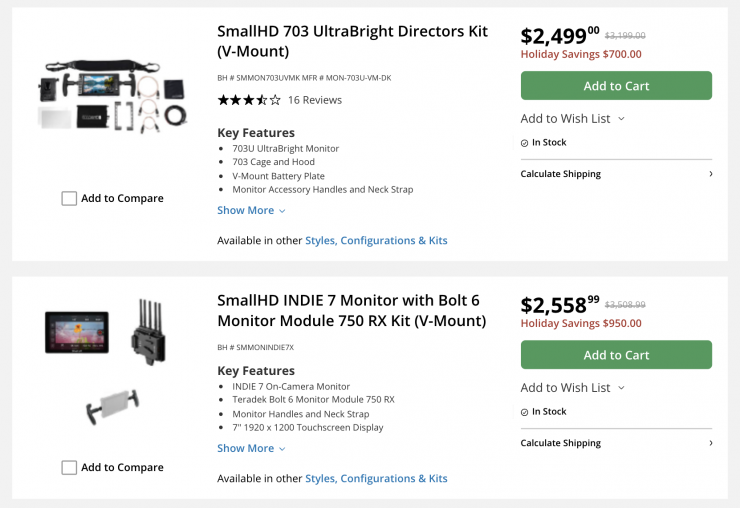Click Styles, Configurations & Kits link for INDIE 7
The image size is (740, 508).
(376, 479)
